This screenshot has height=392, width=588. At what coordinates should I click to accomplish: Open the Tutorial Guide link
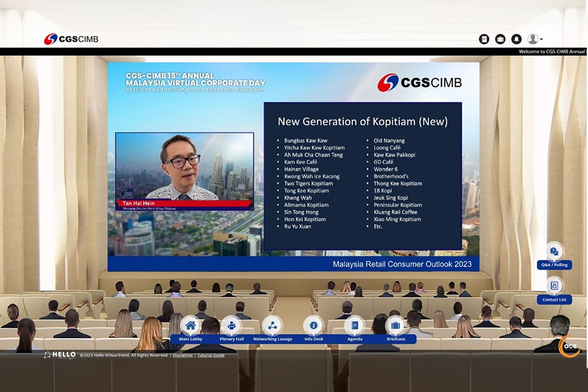pyautogui.click(x=211, y=355)
